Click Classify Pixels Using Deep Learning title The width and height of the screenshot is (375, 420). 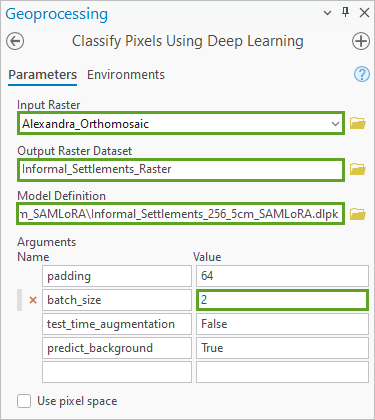click(x=188, y=41)
